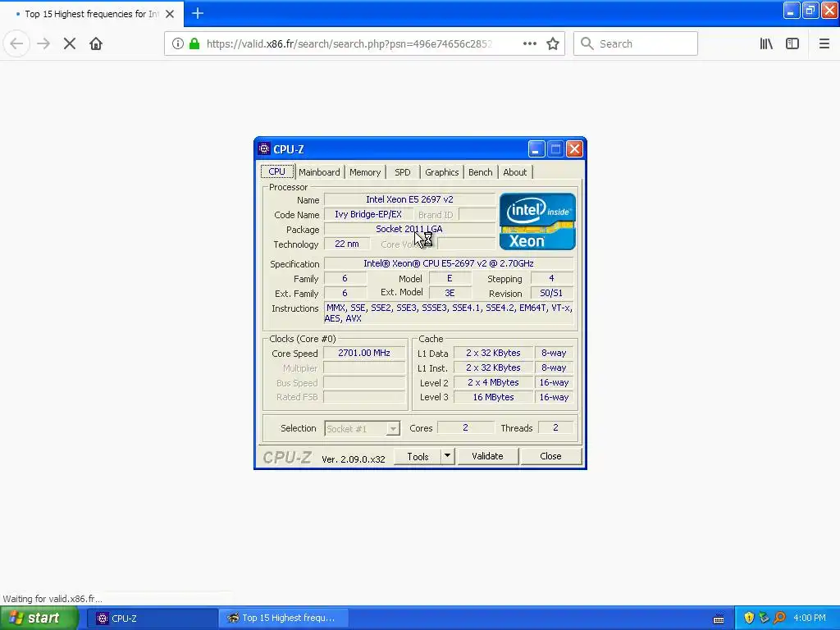840x630 pixels.
Task: Click the magnifier icon in system tray
Action: pyautogui.click(x=779, y=618)
